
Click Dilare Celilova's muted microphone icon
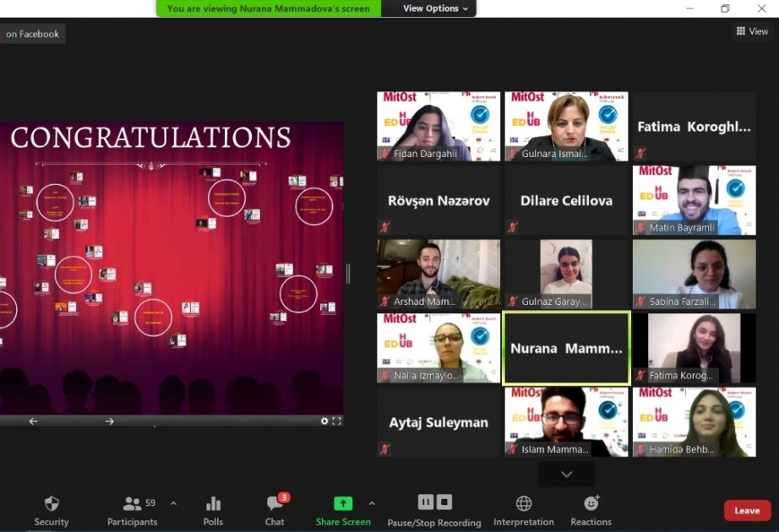[x=512, y=227]
